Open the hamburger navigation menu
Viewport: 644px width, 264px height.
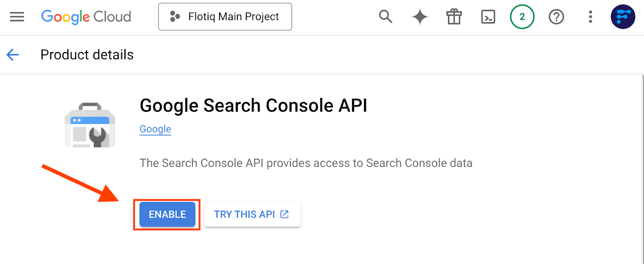(x=17, y=17)
